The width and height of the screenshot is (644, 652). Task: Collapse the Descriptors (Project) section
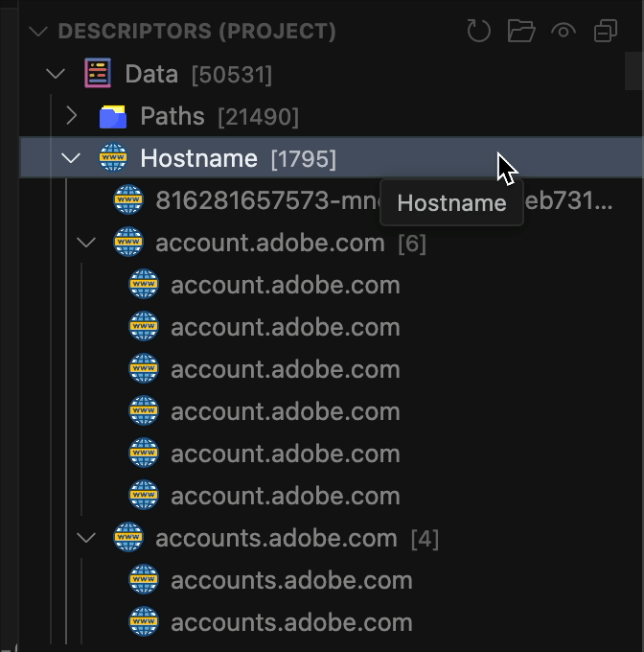(x=38, y=32)
